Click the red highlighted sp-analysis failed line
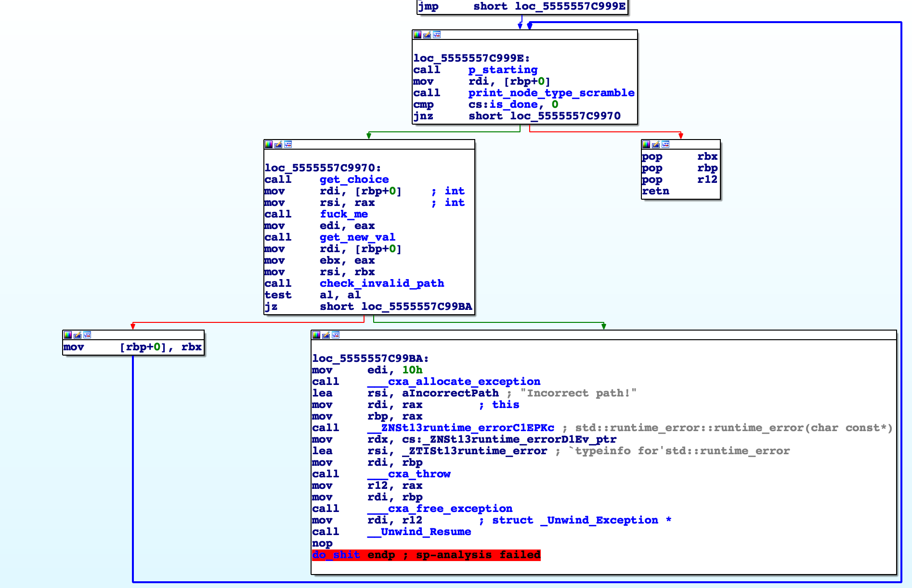912x588 pixels. click(x=426, y=555)
